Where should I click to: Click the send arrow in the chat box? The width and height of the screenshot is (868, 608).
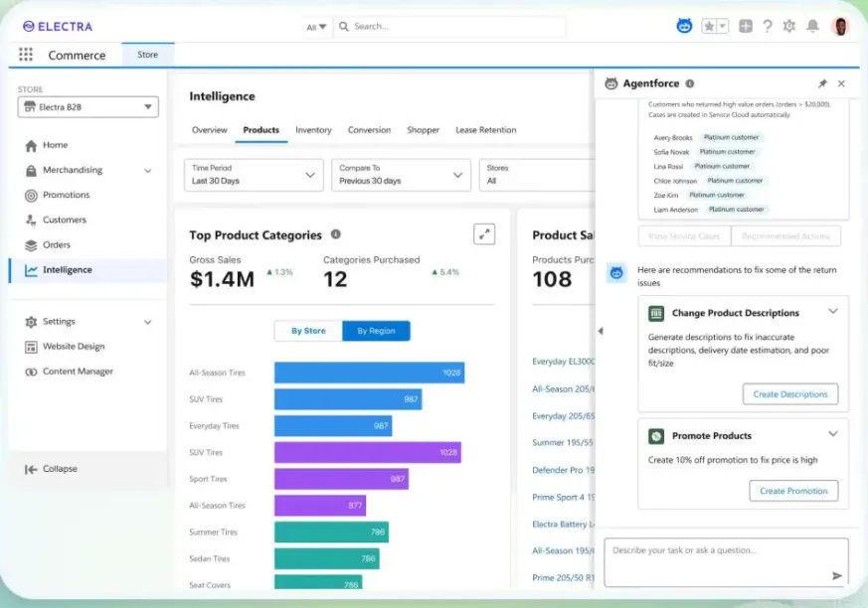click(836, 575)
